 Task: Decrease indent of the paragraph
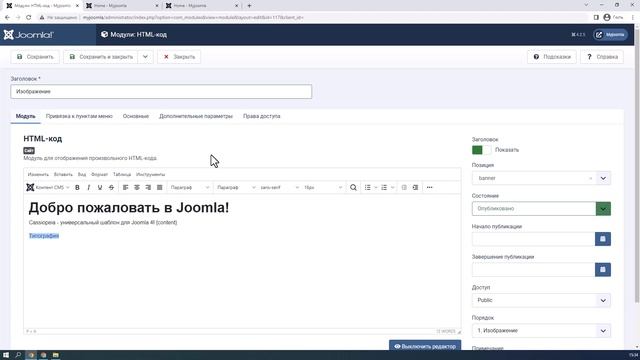[x=404, y=187]
